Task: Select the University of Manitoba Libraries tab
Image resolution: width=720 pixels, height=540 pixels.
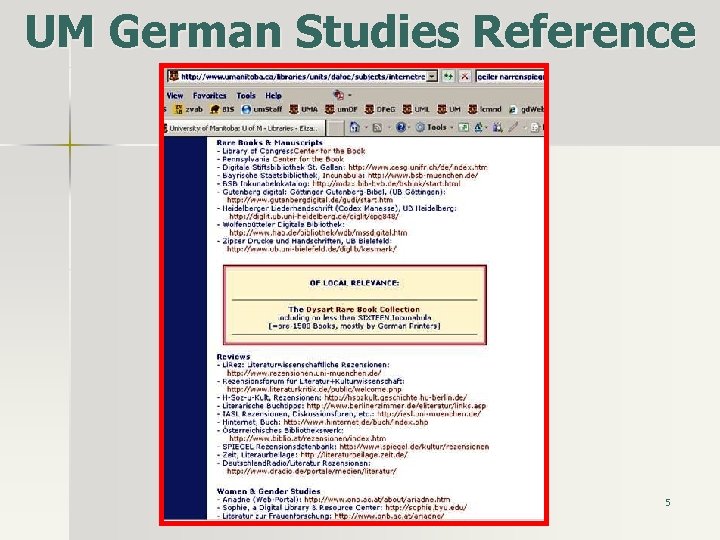Action: tap(245, 128)
